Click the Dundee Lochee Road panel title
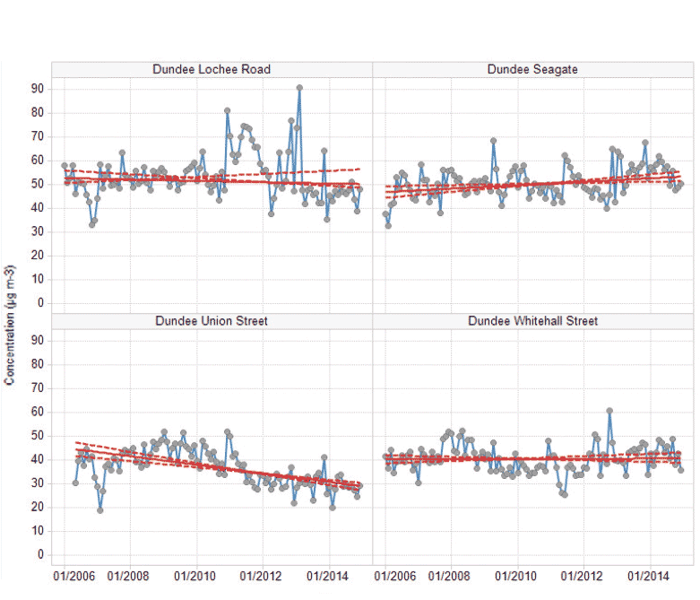This screenshot has height=600, width=700. pyautogui.click(x=212, y=69)
